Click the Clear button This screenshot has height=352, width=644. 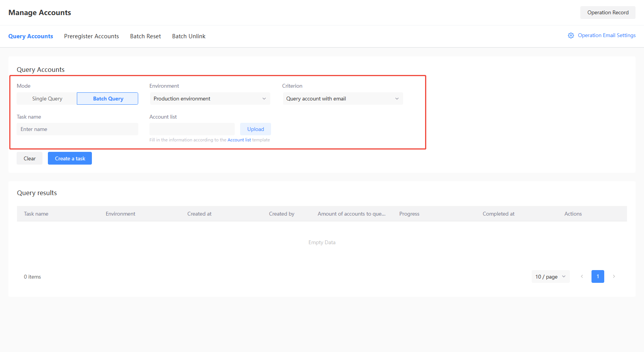pos(30,158)
